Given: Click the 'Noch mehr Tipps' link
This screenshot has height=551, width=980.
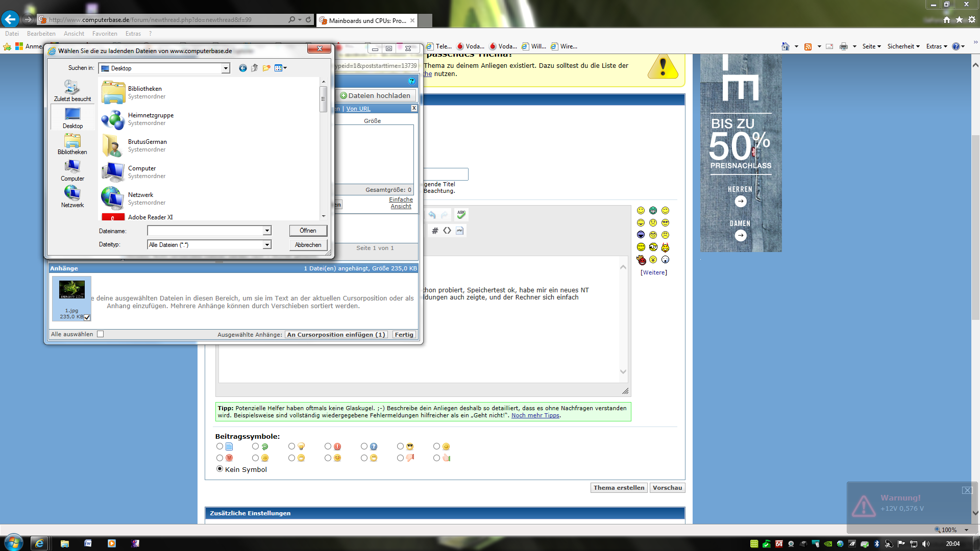Looking at the screenshot, I should (x=535, y=415).
